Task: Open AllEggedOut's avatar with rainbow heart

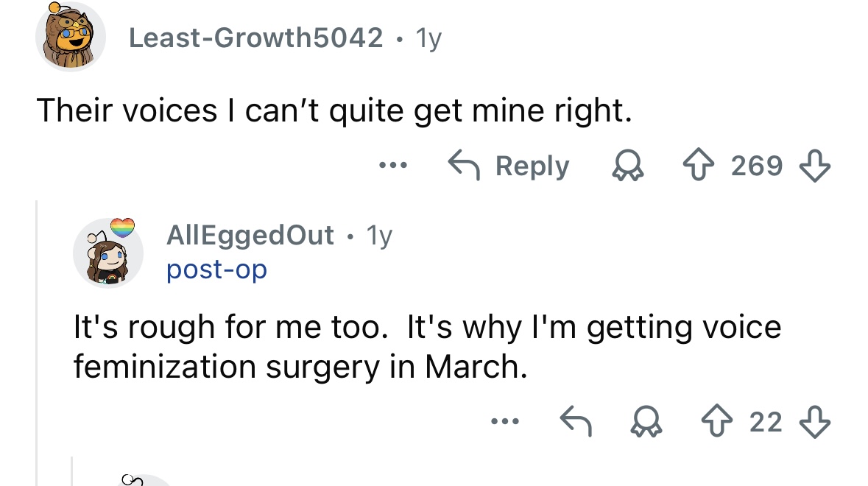Action: pos(108,253)
